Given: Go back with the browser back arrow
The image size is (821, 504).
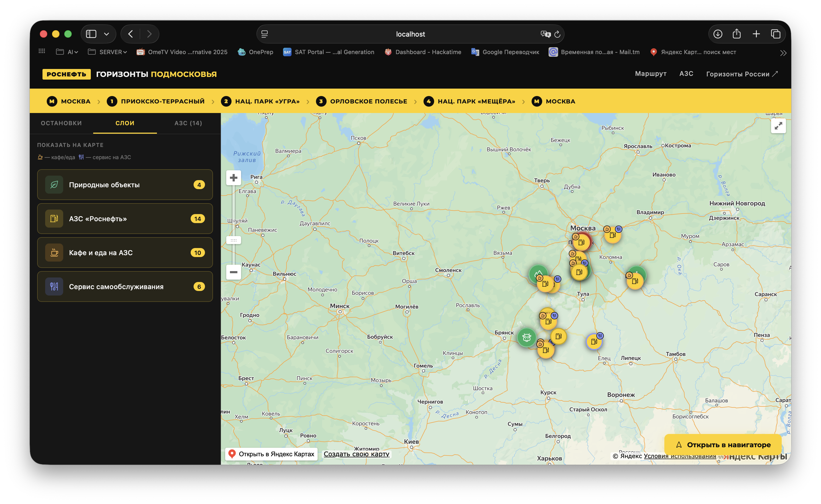Looking at the screenshot, I should click(130, 34).
